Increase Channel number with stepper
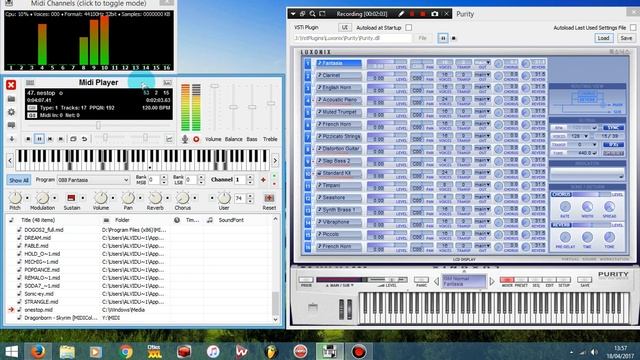Image resolution: width=640 pixels, height=360 pixels. point(250,178)
